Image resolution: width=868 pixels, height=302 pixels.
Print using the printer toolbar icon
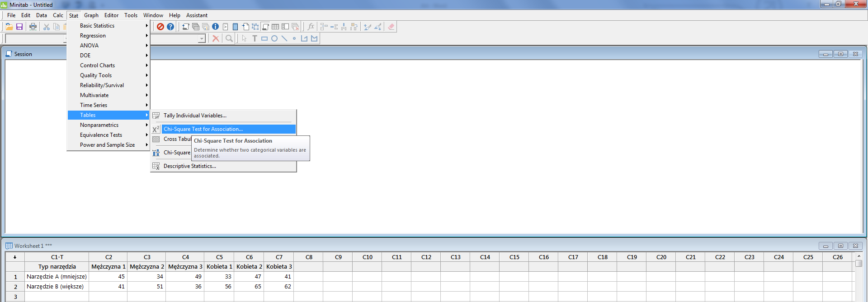pos(33,27)
